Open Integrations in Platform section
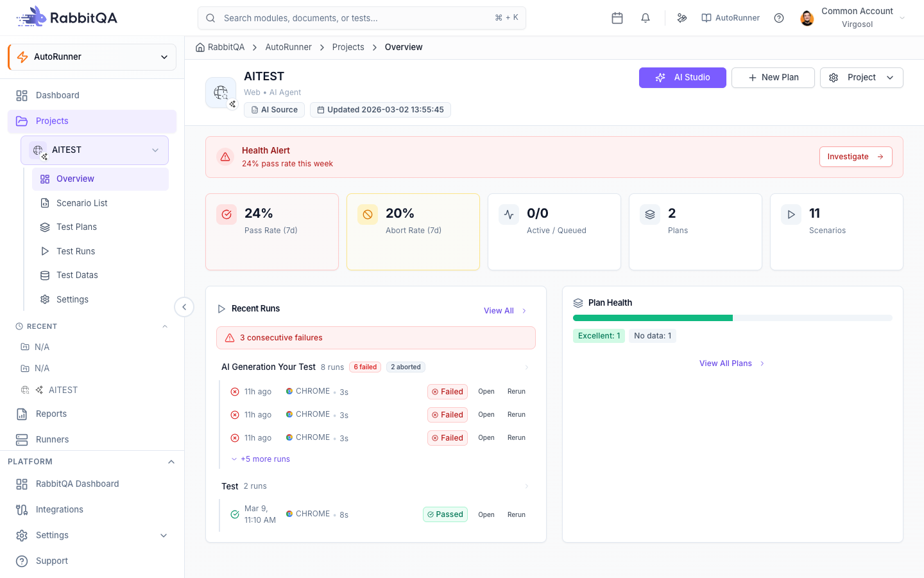 [92, 510]
